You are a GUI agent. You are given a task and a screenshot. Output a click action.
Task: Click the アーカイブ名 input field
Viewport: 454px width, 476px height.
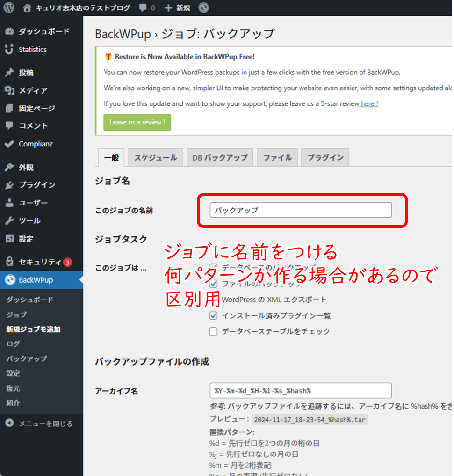click(x=301, y=391)
